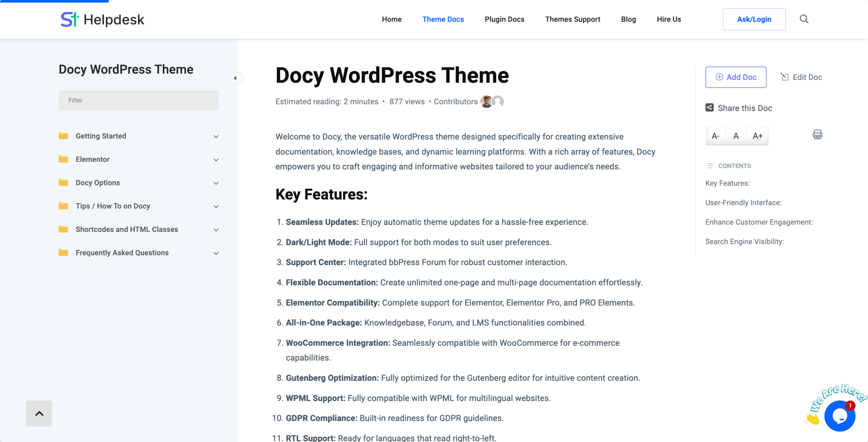Click the Share this Doc icon

tap(709, 107)
